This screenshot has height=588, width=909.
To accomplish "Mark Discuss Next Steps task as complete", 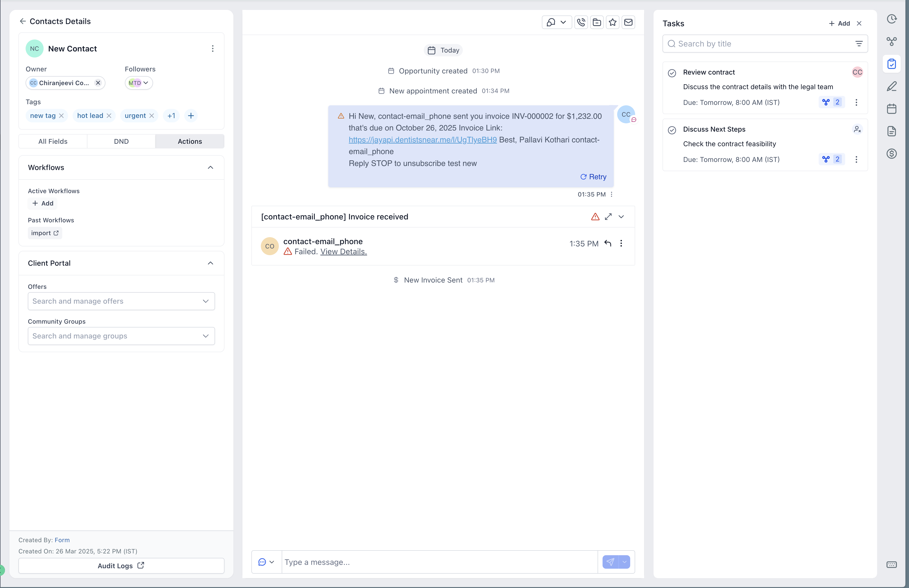I will click(672, 130).
